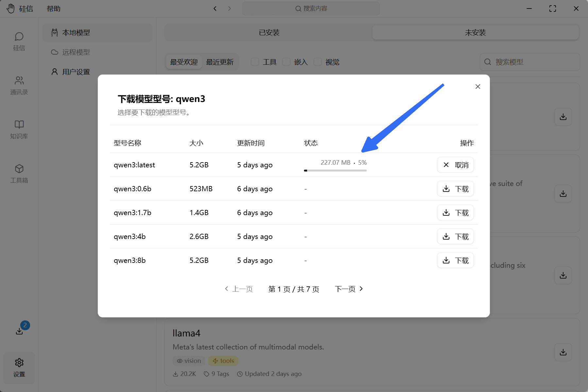Toggle fullscreen icon in title bar
This screenshot has height=392, width=588.
pos(553,9)
